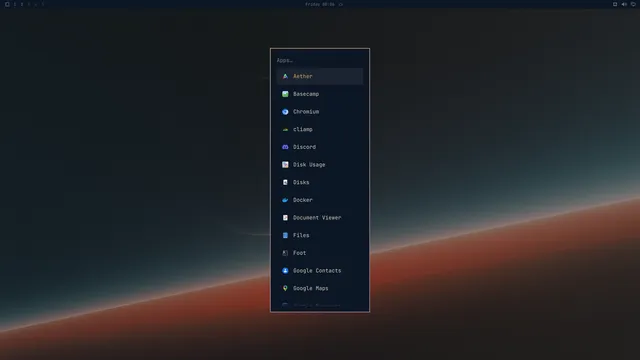Start cliamp from its small icon

coord(285,129)
